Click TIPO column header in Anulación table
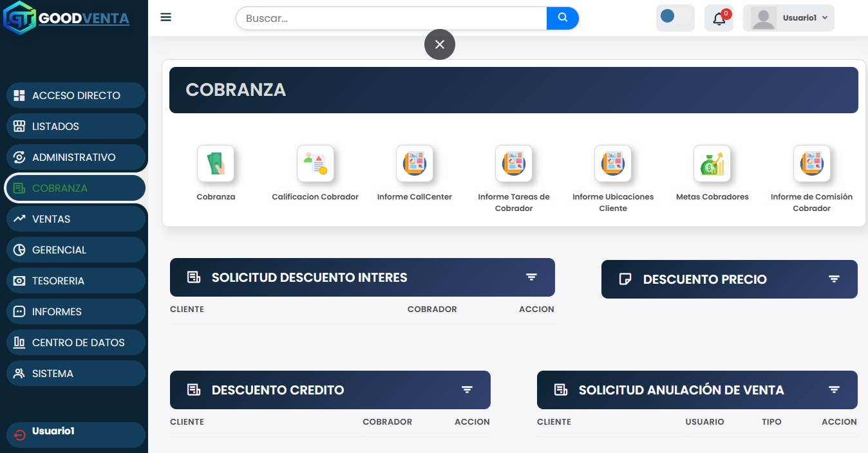This screenshot has width=868, height=453. click(771, 422)
